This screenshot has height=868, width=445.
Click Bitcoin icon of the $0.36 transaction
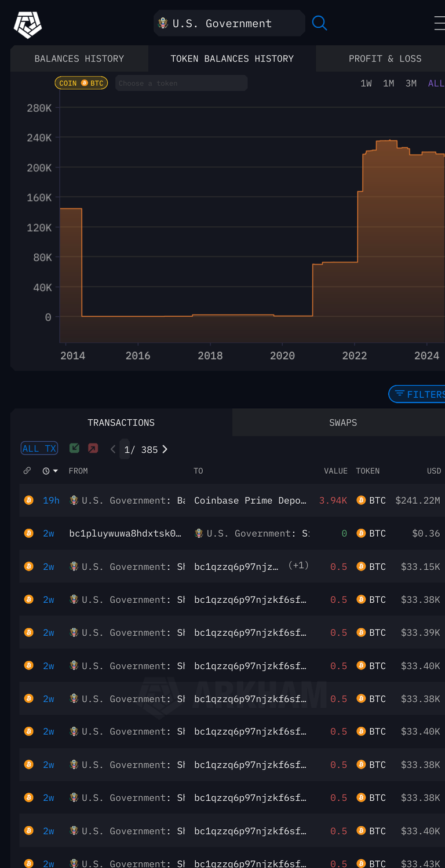point(28,533)
